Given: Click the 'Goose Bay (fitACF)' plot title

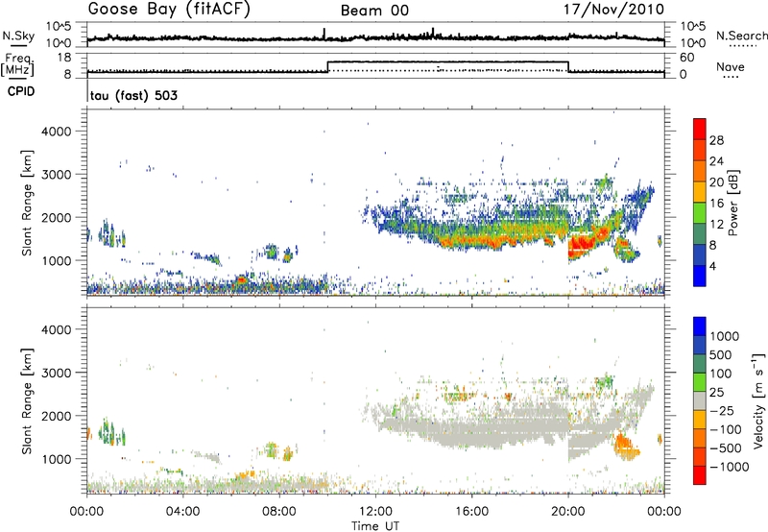Looking at the screenshot, I should (x=169, y=10).
